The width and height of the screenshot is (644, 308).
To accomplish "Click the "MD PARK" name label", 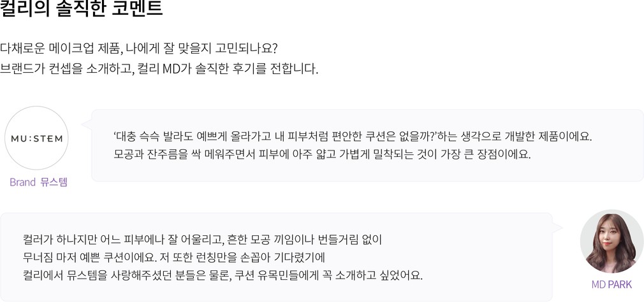I will pyautogui.click(x=611, y=284).
